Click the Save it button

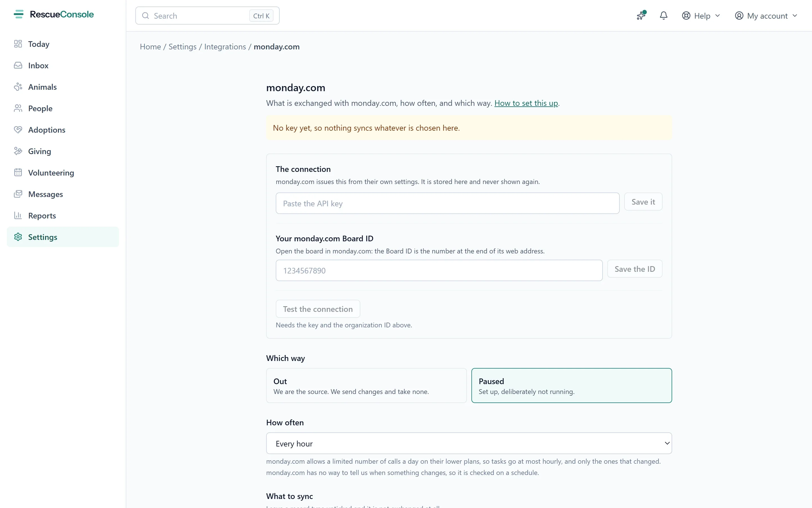click(x=643, y=202)
